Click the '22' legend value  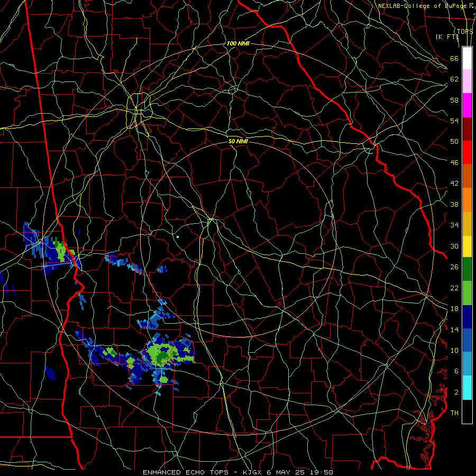454,288
